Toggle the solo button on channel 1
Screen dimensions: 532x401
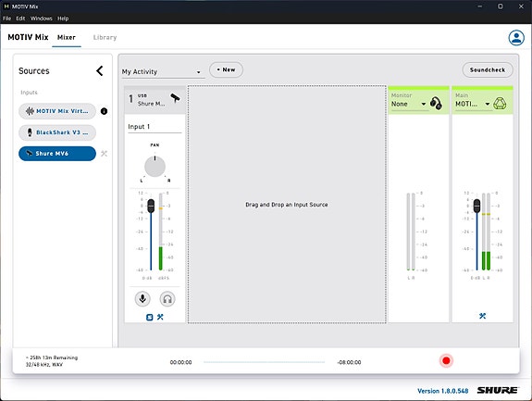(149, 317)
